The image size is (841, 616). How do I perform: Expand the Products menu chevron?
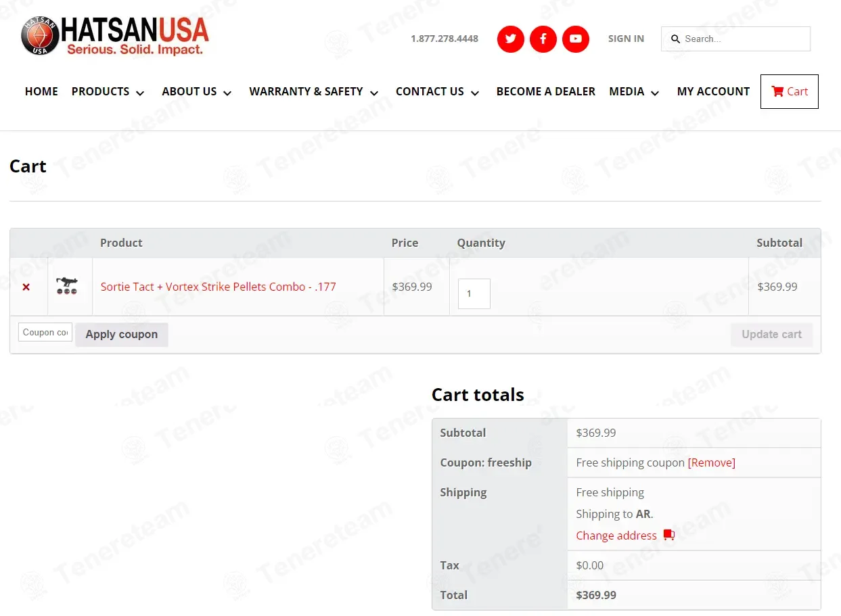tap(140, 93)
